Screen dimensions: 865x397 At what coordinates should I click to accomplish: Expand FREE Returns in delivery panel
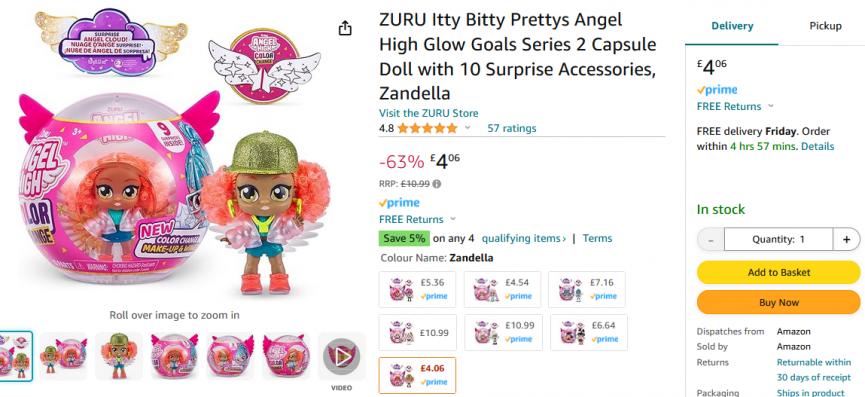[x=771, y=106]
